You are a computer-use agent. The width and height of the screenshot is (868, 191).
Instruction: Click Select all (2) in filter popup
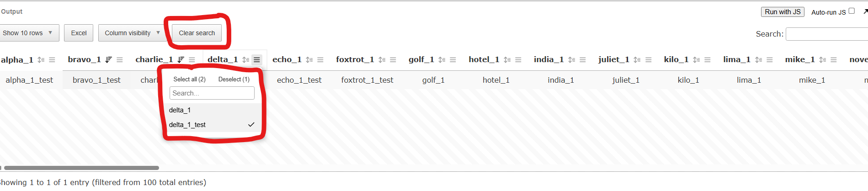point(189,80)
